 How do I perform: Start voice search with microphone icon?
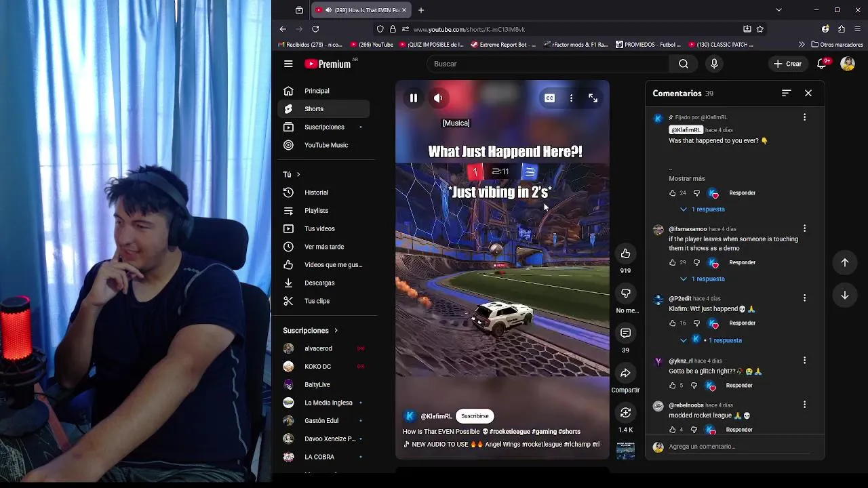[x=714, y=64]
